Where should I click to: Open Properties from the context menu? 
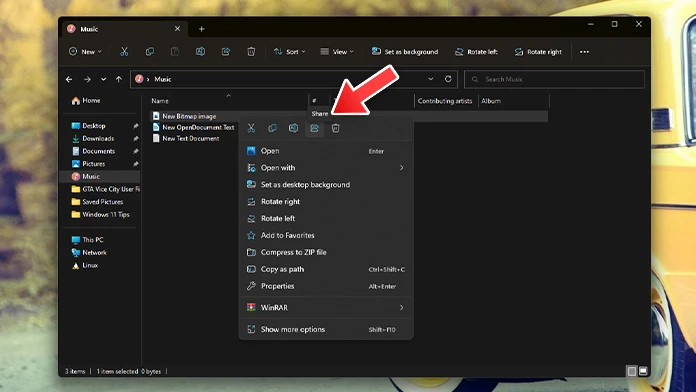[x=326, y=286]
